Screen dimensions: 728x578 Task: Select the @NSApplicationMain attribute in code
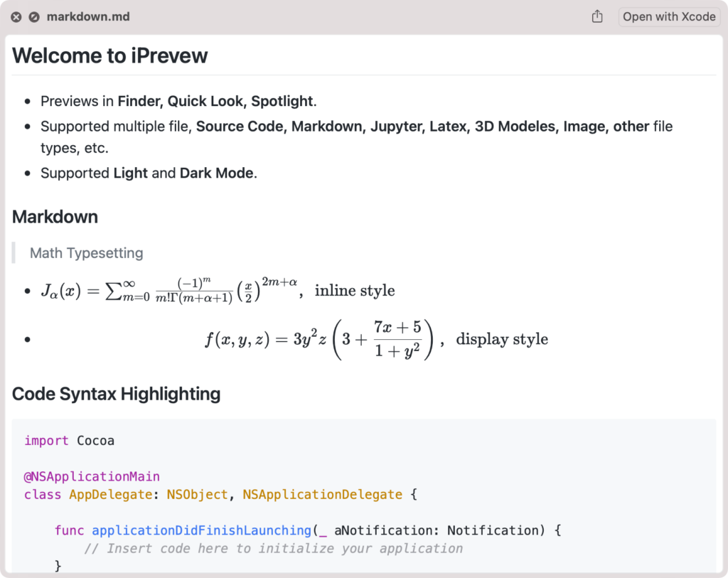click(x=92, y=476)
